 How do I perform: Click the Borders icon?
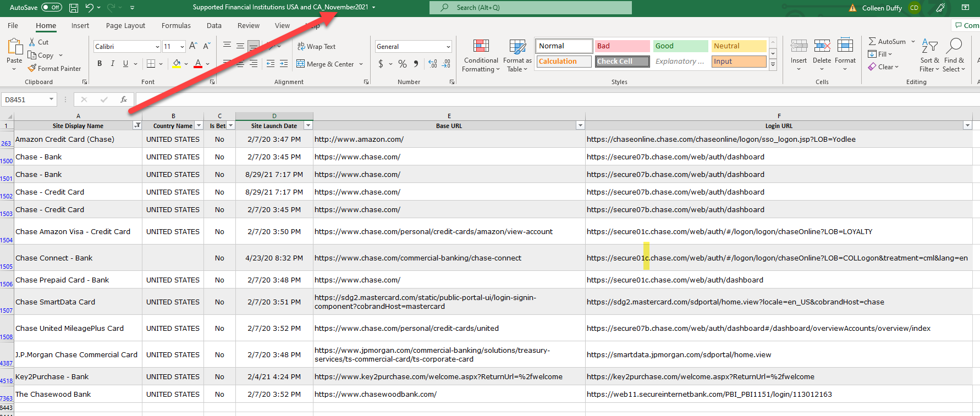(151, 64)
